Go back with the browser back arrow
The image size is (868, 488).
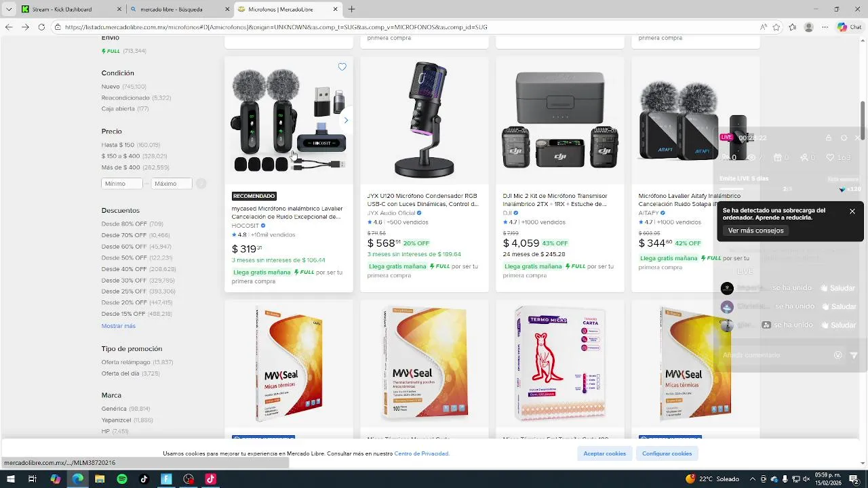[9, 27]
